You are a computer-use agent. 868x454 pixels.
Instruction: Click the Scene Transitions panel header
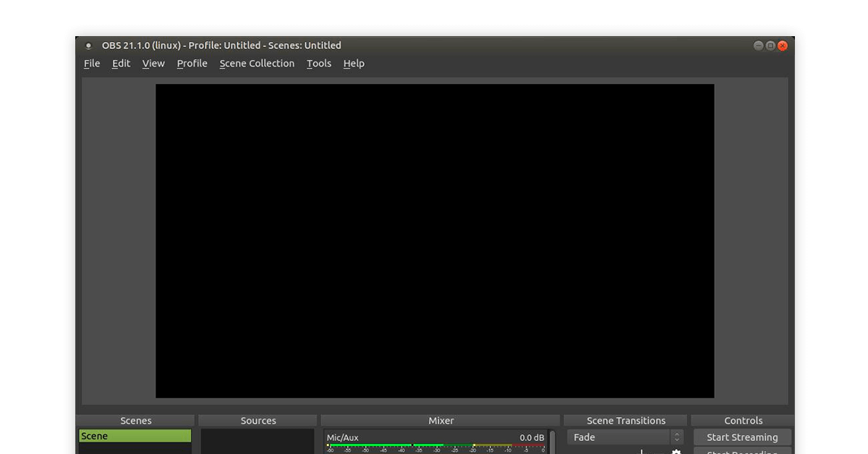(x=626, y=421)
